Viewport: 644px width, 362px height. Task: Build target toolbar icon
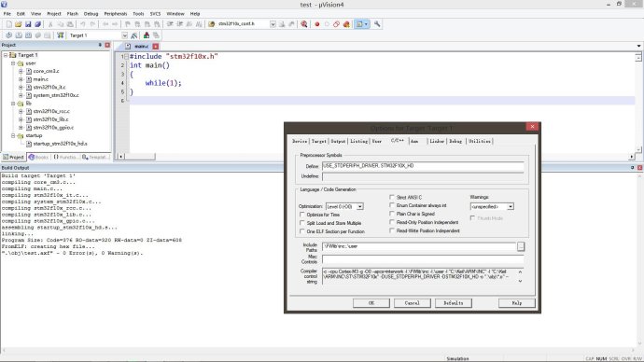(x=19, y=35)
